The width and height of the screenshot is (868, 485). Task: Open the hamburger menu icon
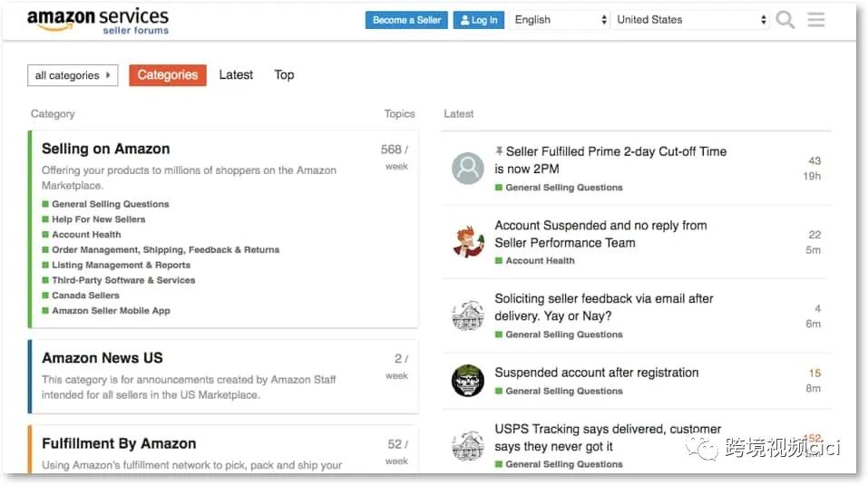816,20
